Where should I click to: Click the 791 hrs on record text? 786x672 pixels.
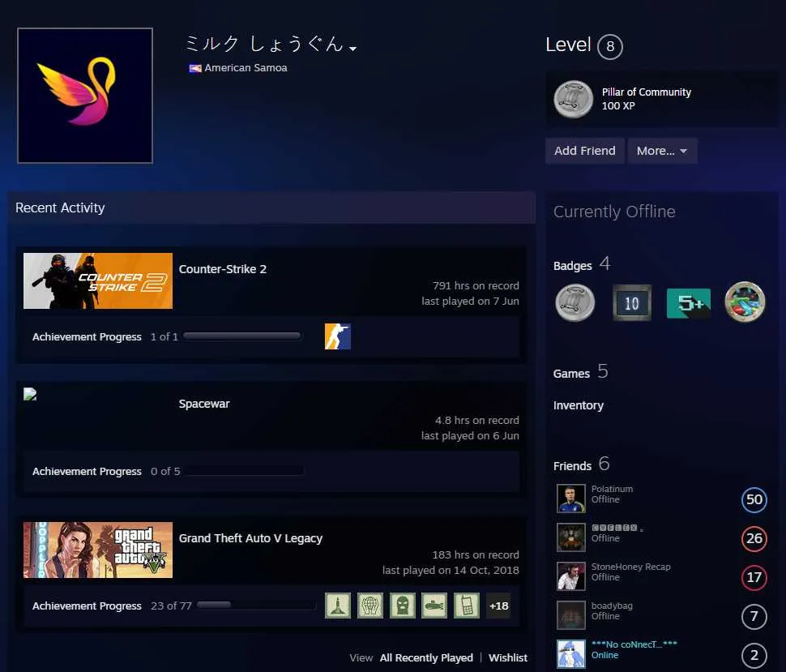(476, 286)
